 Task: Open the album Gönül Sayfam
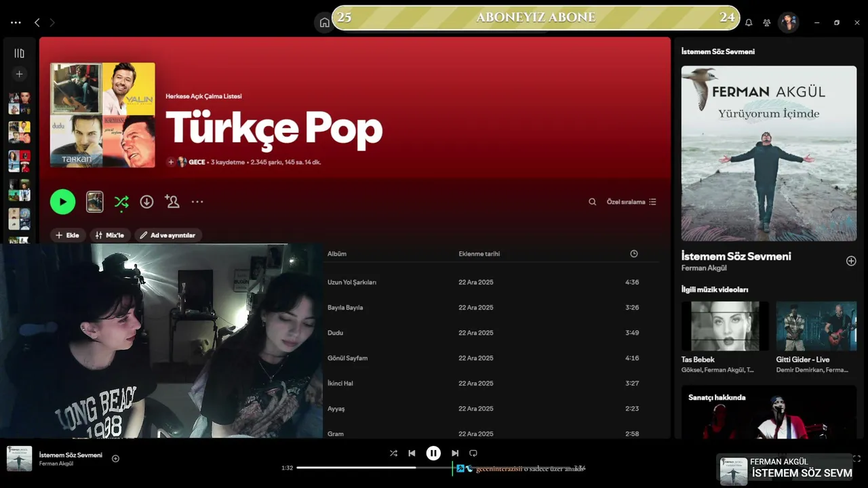(x=348, y=358)
